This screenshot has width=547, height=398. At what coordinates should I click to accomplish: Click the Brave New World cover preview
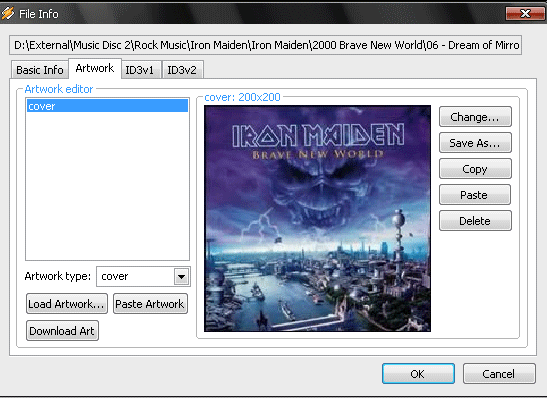[x=317, y=218]
